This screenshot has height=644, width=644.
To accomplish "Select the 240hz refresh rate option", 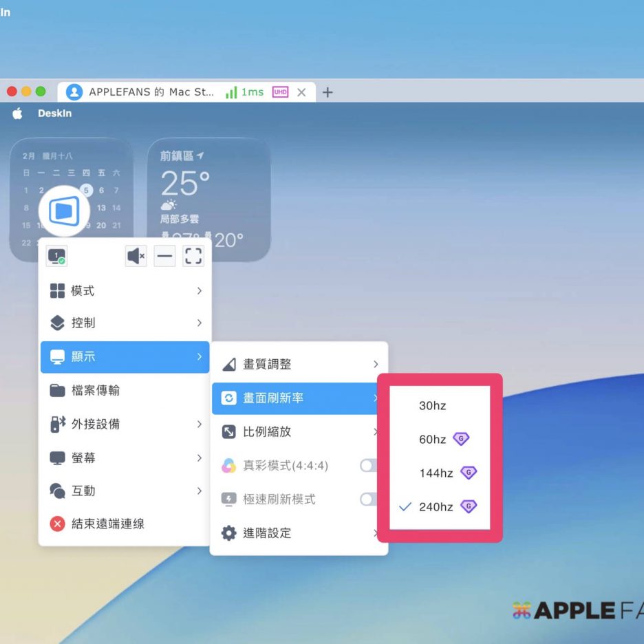I will click(436, 507).
